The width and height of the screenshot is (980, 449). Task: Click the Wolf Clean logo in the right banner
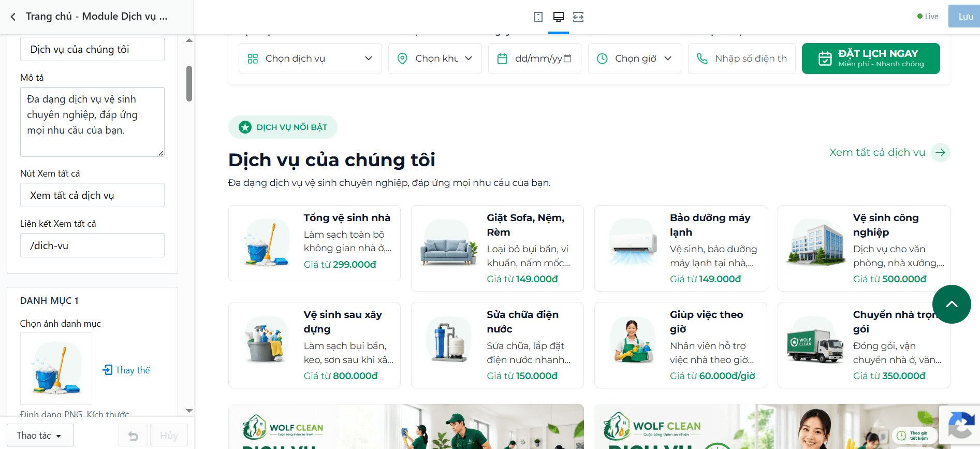[652, 427]
